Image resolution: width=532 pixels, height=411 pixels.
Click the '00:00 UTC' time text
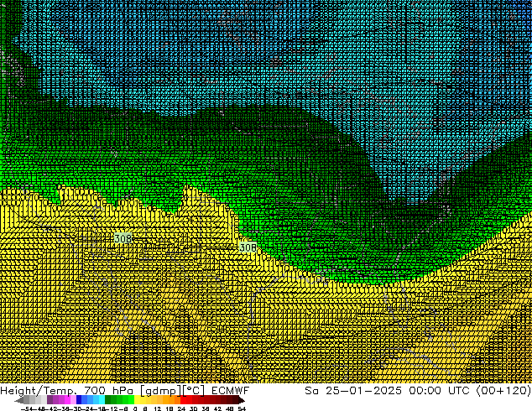click(x=439, y=390)
